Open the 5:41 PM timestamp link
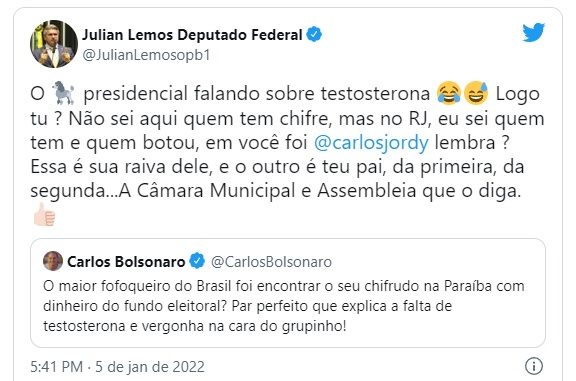Screen dimensions: 576x381 57,367
